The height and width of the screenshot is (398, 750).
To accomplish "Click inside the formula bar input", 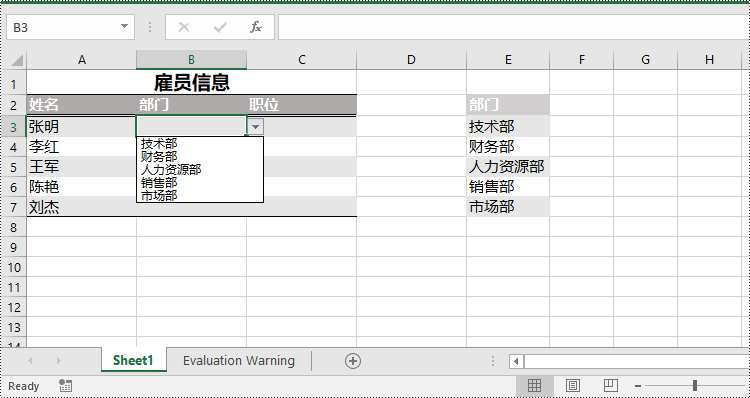I will [514, 27].
